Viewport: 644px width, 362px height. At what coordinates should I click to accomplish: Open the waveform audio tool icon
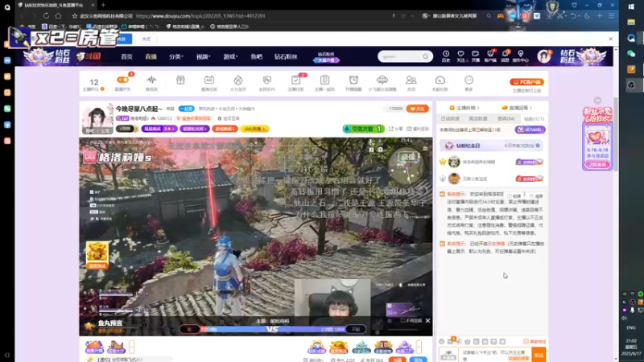click(151, 80)
